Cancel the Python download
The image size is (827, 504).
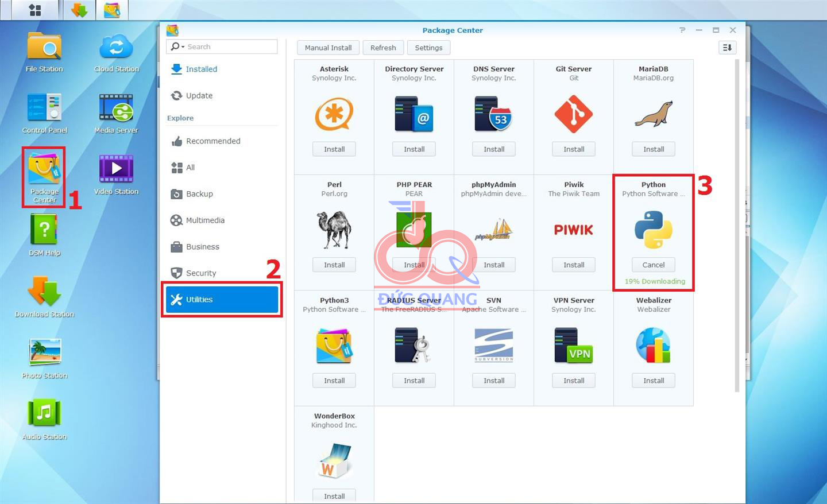(654, 265)
